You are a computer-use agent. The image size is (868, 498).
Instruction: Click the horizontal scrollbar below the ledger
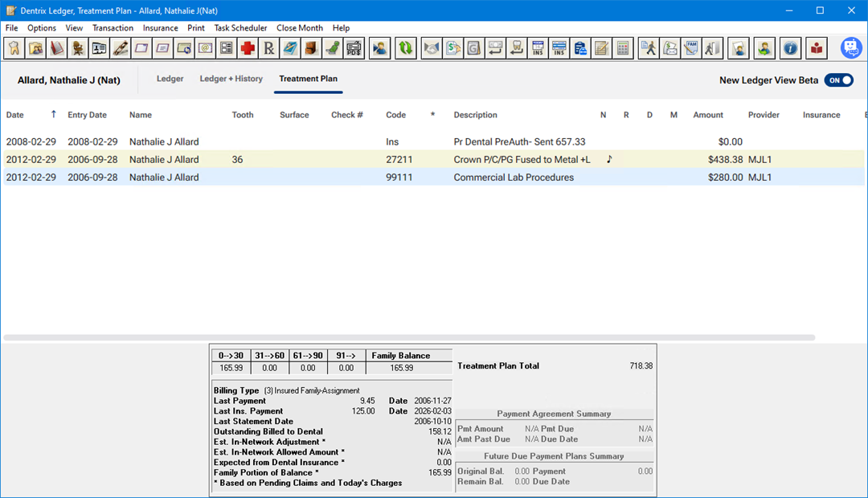click(410, 337)
